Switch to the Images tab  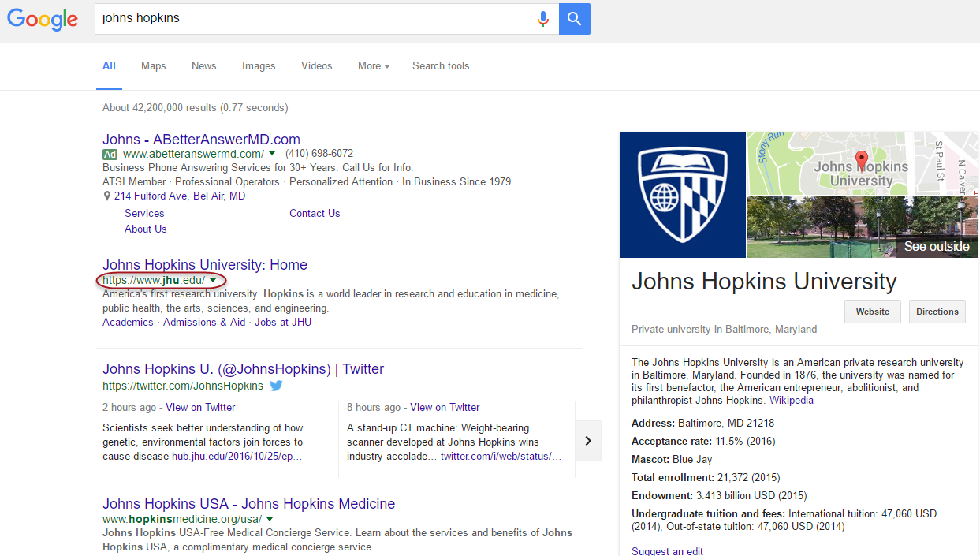259,66
